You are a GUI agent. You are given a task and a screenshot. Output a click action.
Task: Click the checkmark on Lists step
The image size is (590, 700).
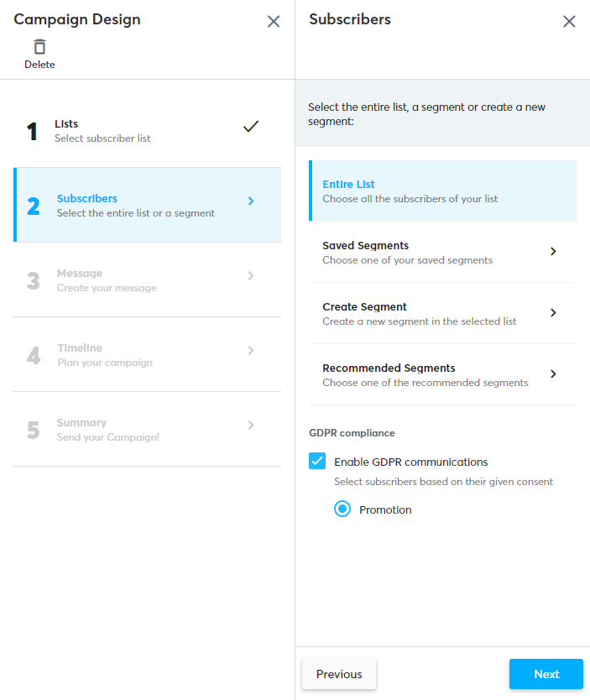pyautogui.click(x=250, y=127)
